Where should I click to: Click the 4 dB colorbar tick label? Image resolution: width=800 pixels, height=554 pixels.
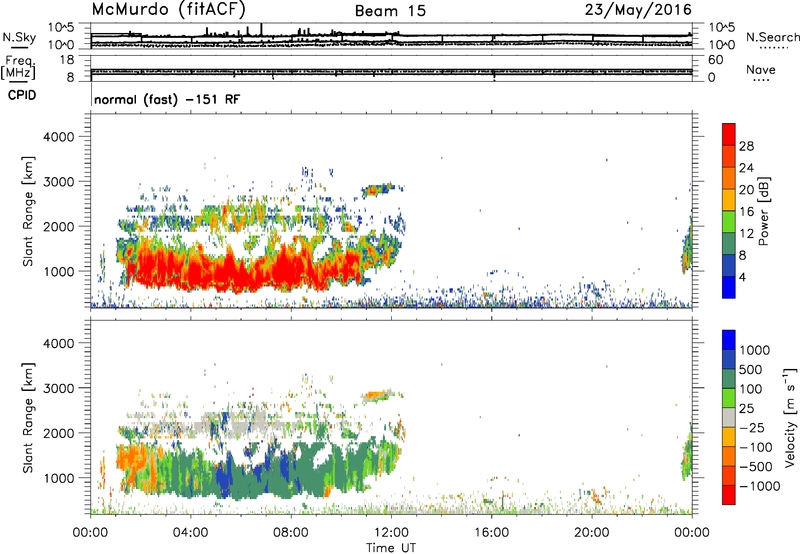[x=743, y=277]
